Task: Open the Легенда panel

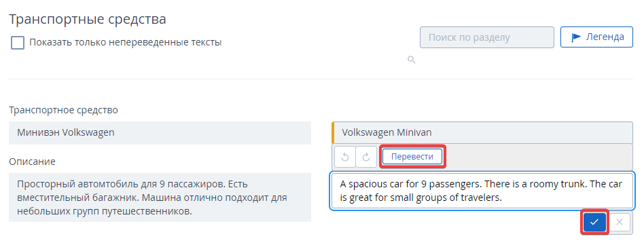Action: click(596, 37)
